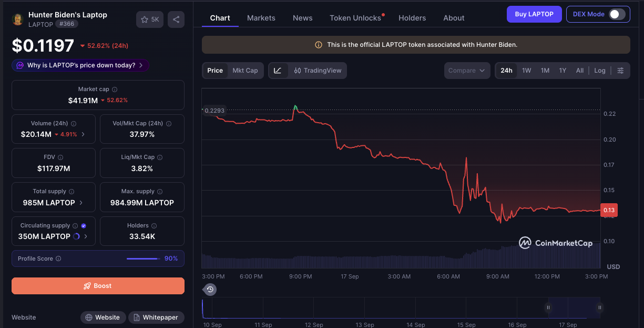Select the 1W time range

click(x=526, y=71)
